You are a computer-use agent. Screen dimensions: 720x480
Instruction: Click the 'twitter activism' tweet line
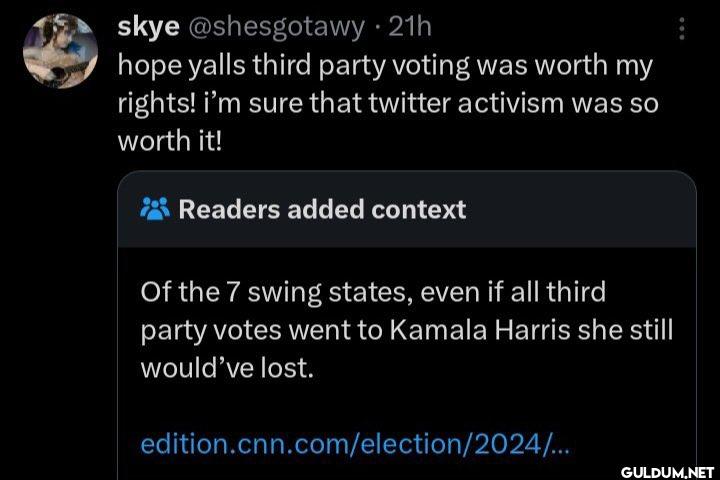[x=388, y=103]
